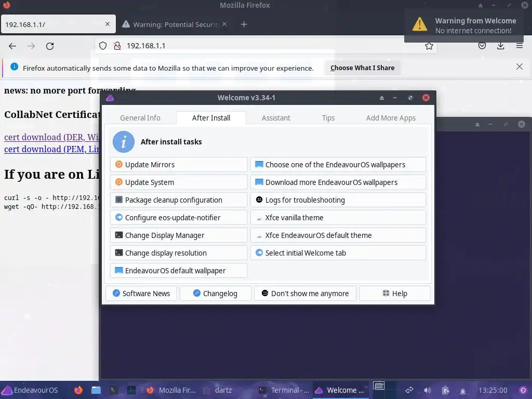This screenshot has width=532, height=399.
Task: Click Don't show me anymore
Action: click(305, 294)
